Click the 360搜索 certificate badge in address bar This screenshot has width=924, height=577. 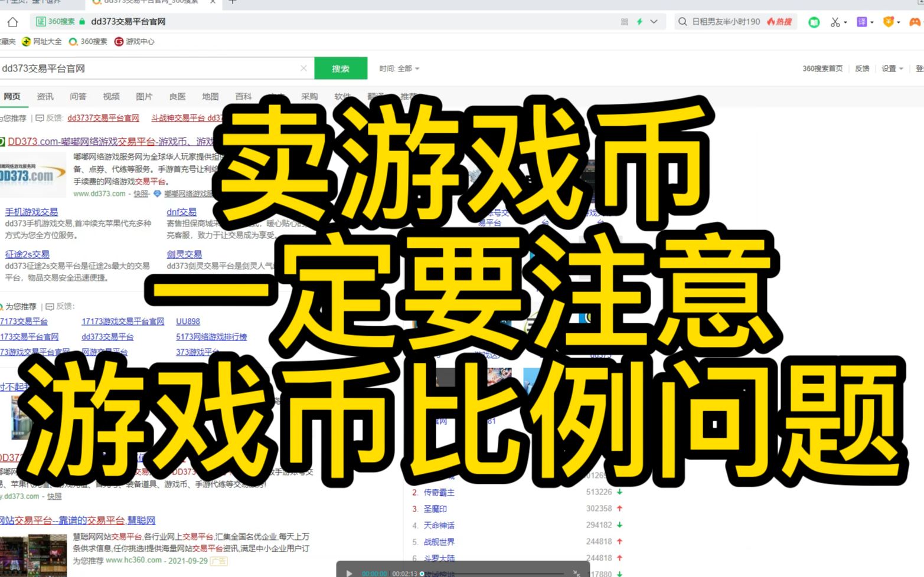point(55,22)
